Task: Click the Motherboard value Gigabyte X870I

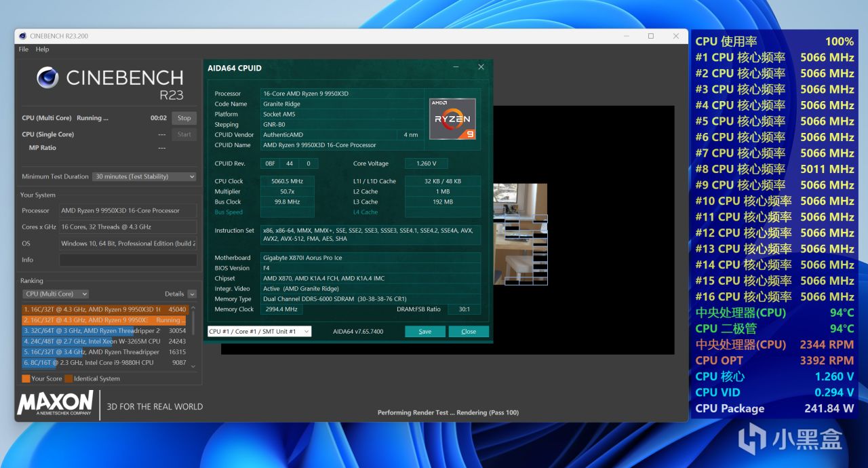Action: pos(371,258)
